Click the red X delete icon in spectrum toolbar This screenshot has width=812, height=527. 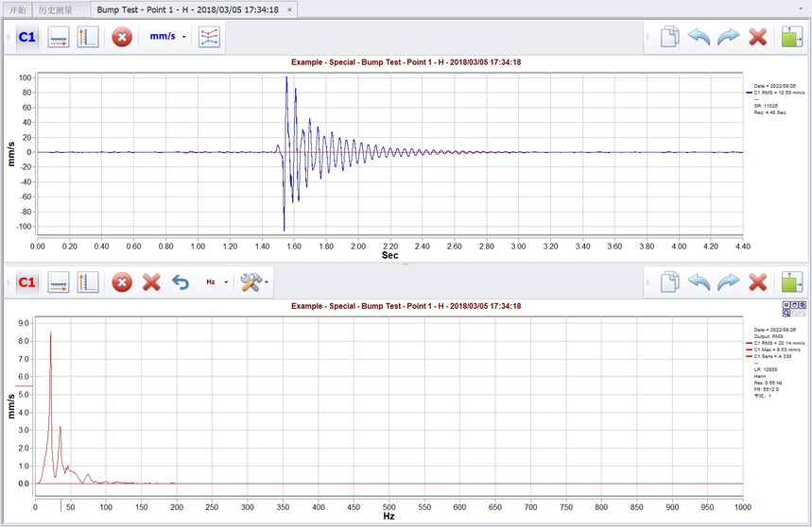pyautogui.click(x=151, y=281)
